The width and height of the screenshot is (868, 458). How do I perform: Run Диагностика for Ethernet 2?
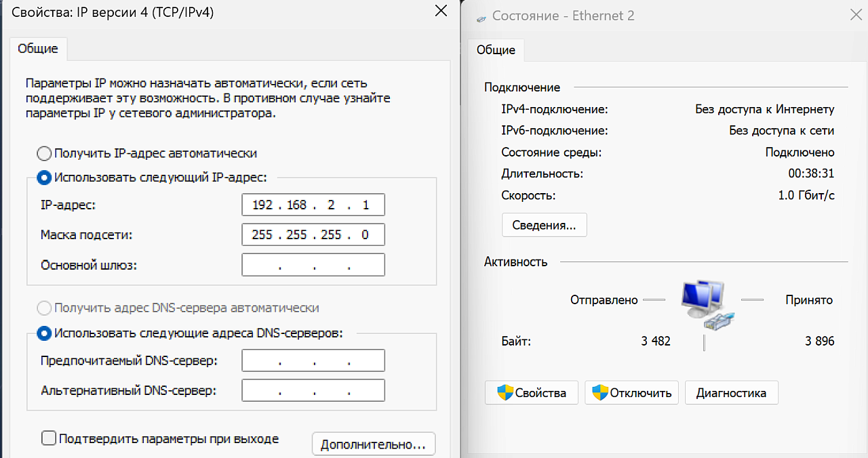pyautogui.click(x=731, y=392)
